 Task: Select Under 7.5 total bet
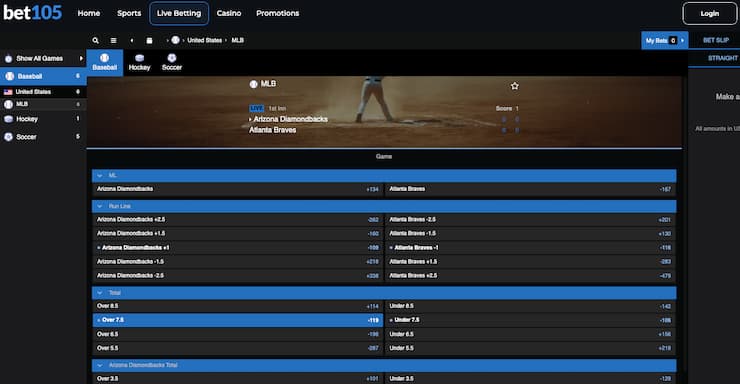531,320
